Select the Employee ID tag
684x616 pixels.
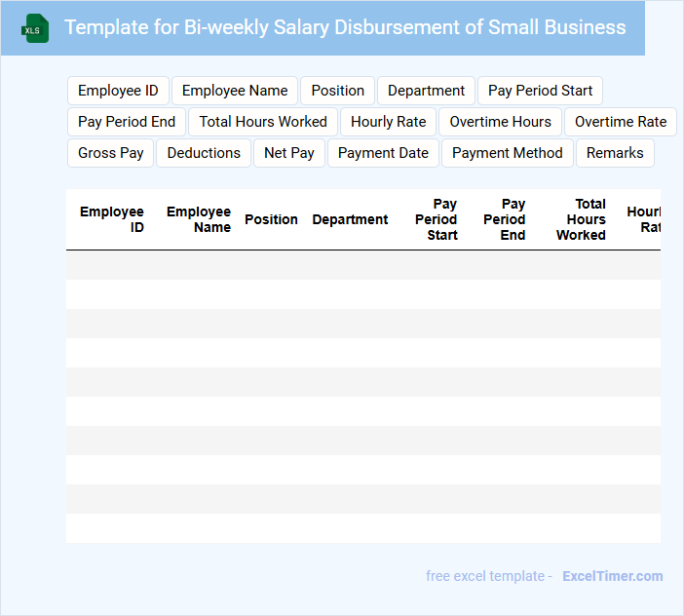point(118,91)
